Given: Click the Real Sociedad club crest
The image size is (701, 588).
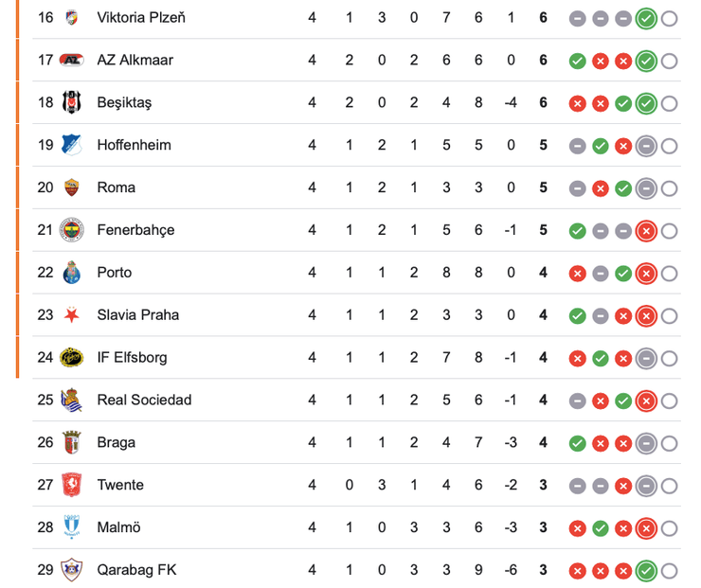Looking at the screenshot, I should tap(71, 400).
